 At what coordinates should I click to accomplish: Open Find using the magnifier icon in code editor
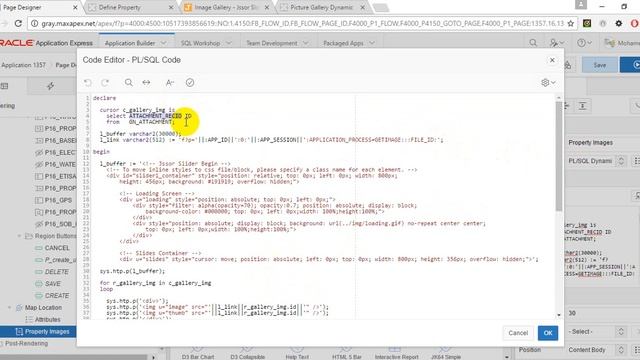(129, 83)
